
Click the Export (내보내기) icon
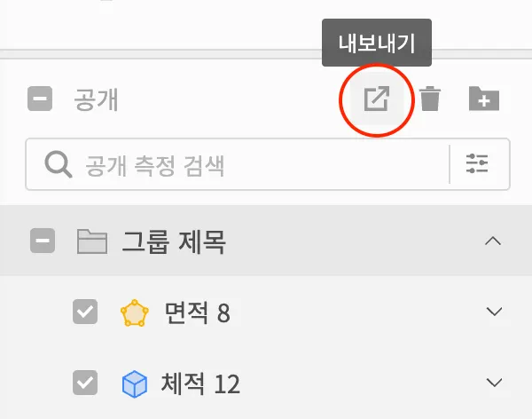click(377, 99)
